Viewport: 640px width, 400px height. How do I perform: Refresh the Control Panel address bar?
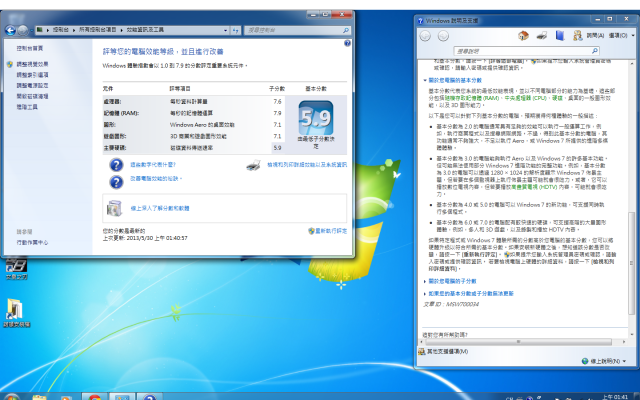point(236,30)
